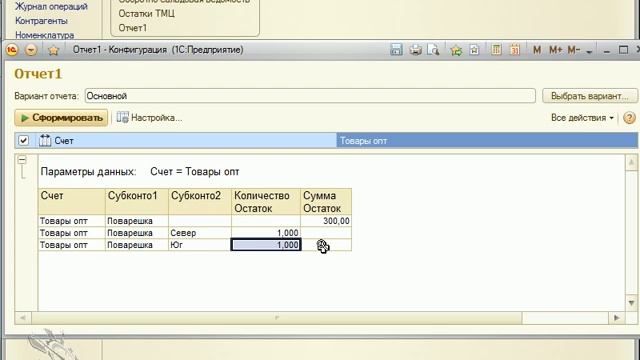Click the Количество Остаток column header
Image resolution: width=640 pixels, height=360 pixels.
266,202
